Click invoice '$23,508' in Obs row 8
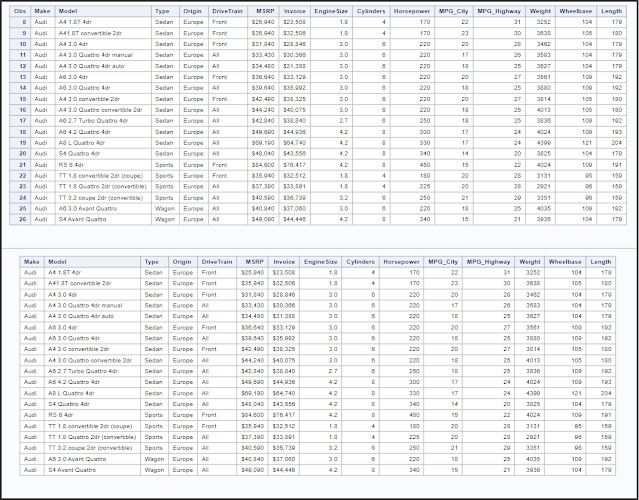The width and height of the screenshot is (639, 500). 296,22
